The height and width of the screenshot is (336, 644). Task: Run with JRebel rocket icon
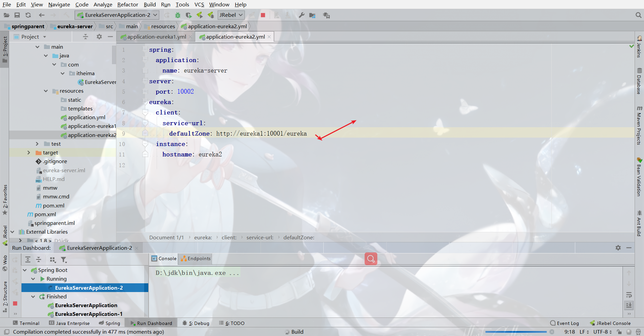click(x=200, y=15)
